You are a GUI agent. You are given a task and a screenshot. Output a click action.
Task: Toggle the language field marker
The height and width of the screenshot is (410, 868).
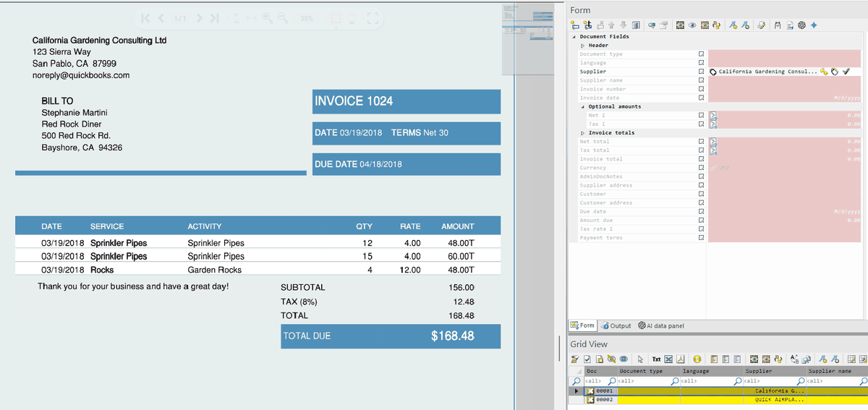[701, 63]
